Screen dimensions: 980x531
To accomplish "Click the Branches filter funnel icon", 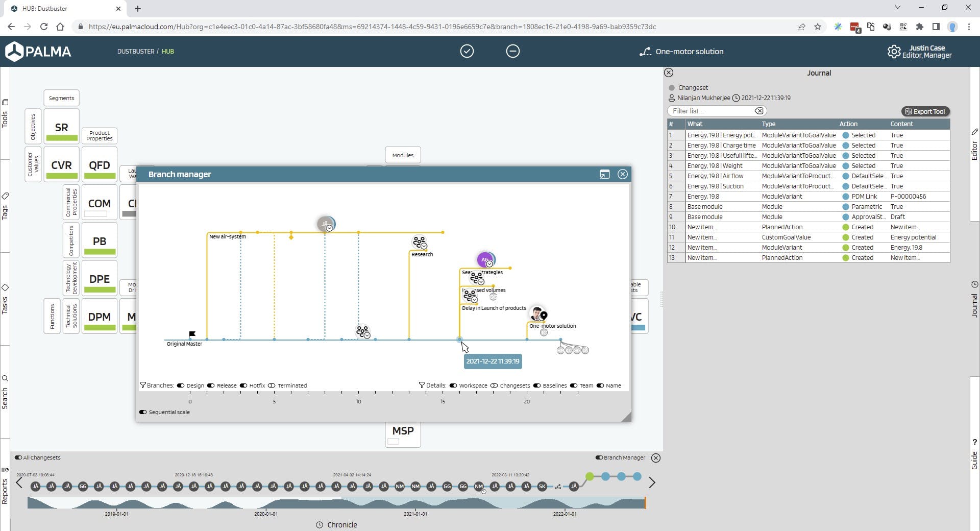I will click(x=143, y=385).
